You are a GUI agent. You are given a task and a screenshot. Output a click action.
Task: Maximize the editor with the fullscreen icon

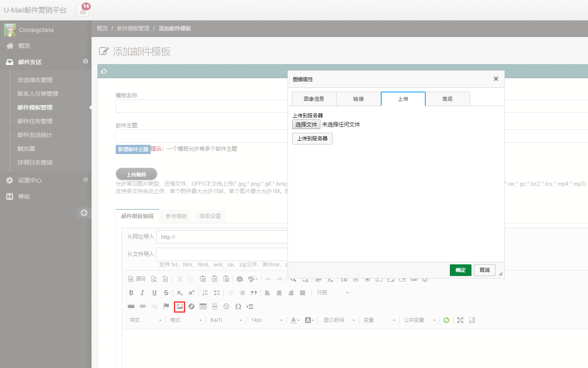coord(460,320)
